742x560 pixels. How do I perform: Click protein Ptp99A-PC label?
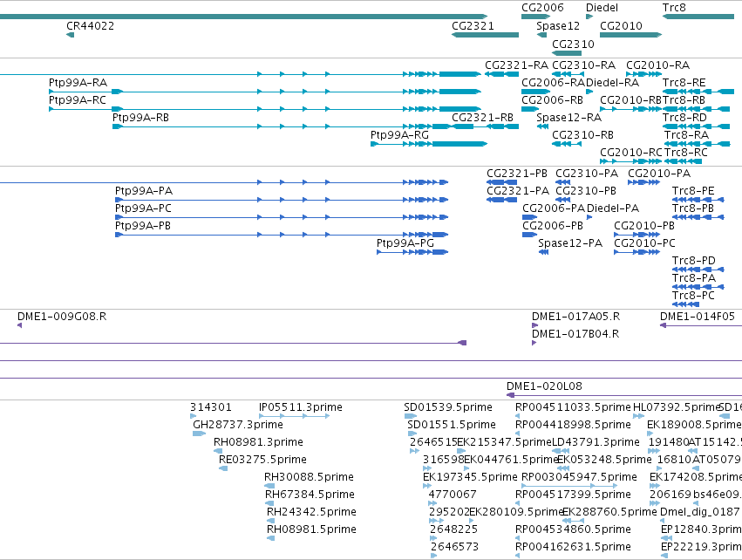click(x=143, y=208)
